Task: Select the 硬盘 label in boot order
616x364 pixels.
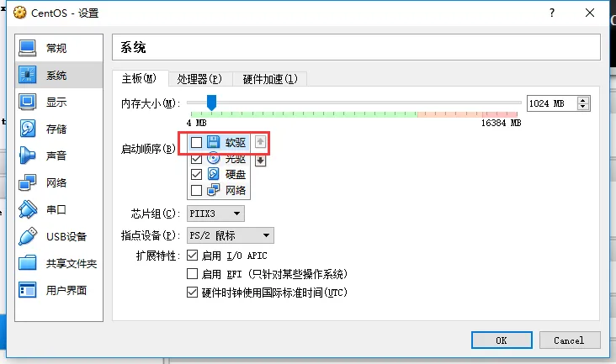Action: coord(236,174)
